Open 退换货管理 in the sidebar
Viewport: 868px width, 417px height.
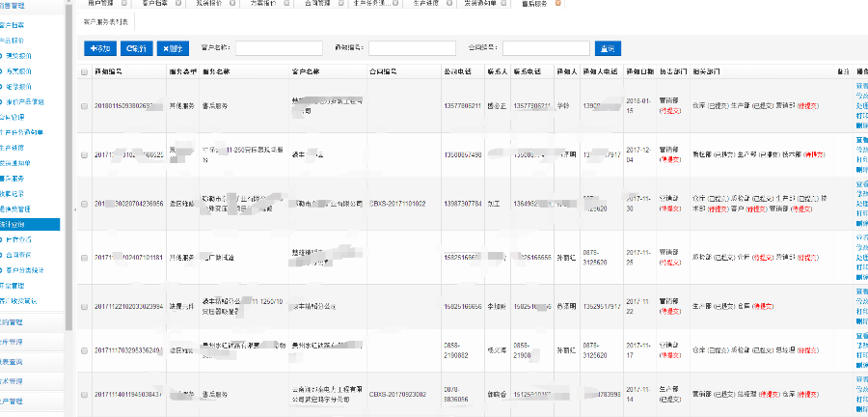[x=15, y=209]
